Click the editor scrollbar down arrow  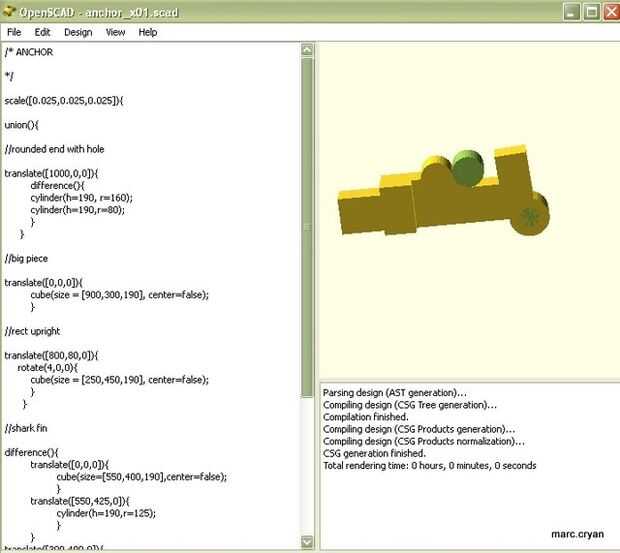(x=307, y=541)
